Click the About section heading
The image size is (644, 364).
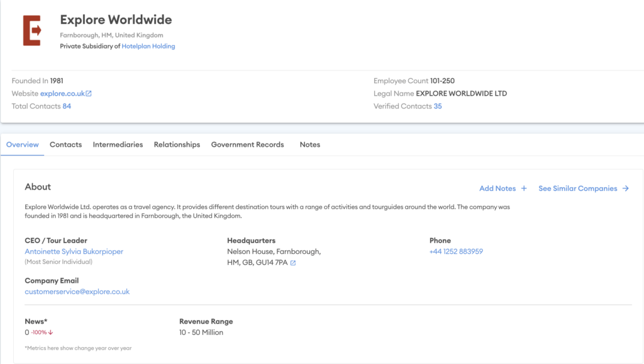[x=38, y=187]
